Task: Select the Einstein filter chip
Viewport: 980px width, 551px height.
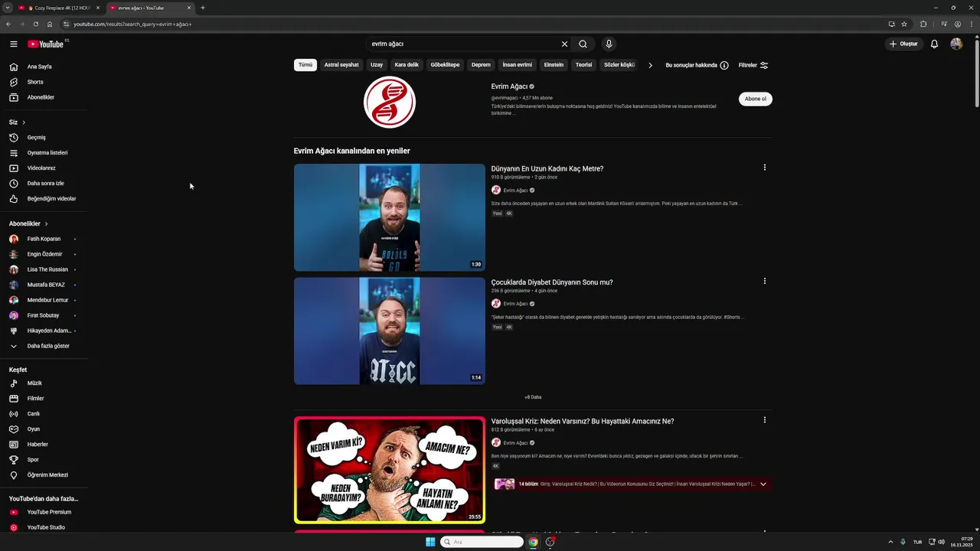Action: point(554,65)
